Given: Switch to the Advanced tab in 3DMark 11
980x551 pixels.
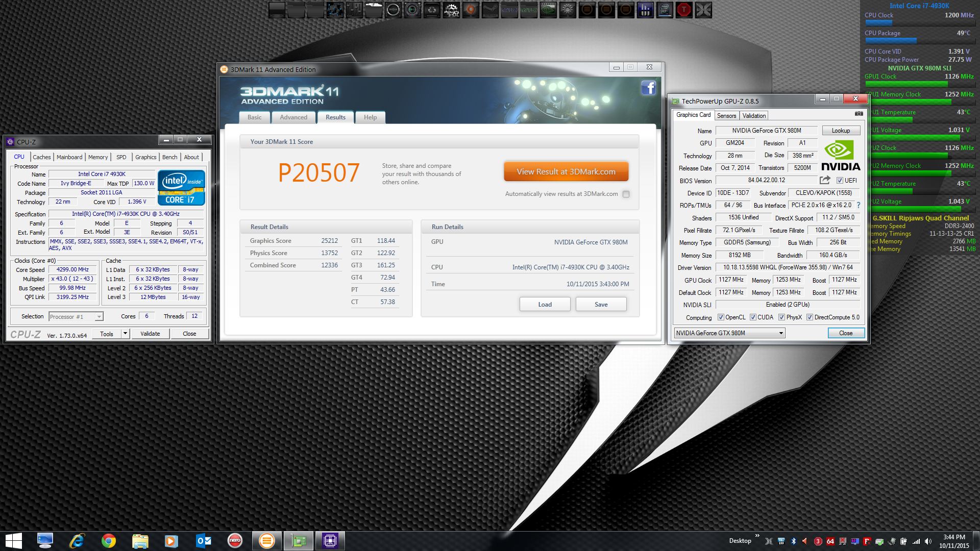Looking at the screenshot, I should tap(293, 117).
